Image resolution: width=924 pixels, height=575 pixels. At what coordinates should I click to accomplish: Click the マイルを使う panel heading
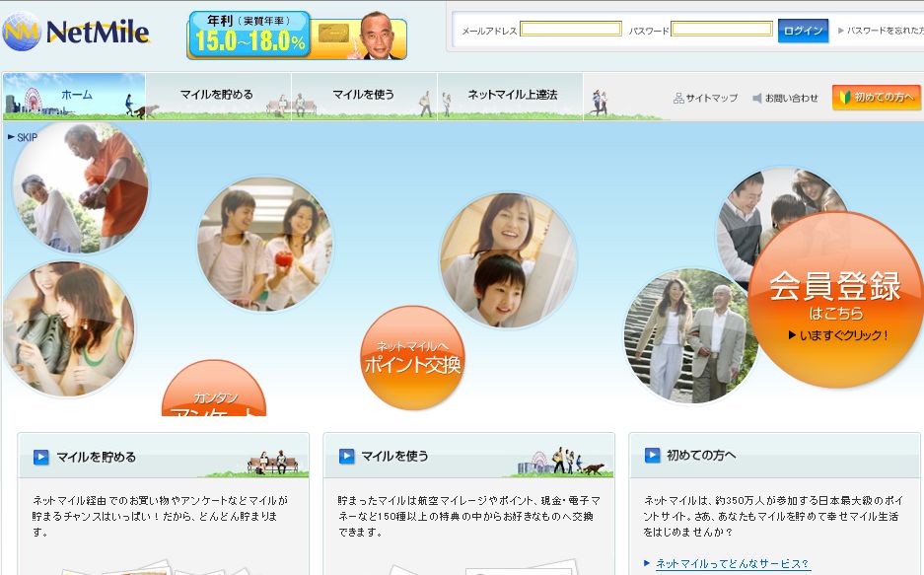coord(394,456)
